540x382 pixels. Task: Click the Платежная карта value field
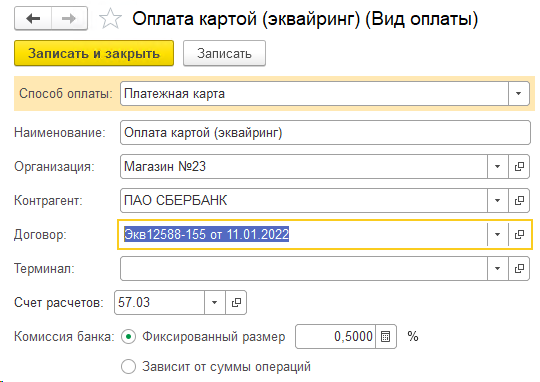(314, 93)
